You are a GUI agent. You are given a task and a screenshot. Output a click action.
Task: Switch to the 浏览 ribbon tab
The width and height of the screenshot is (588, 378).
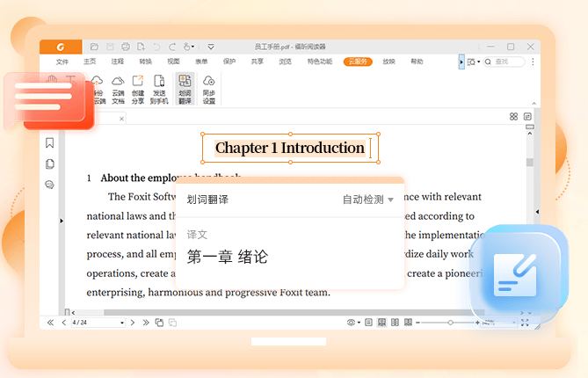[285, 62]
